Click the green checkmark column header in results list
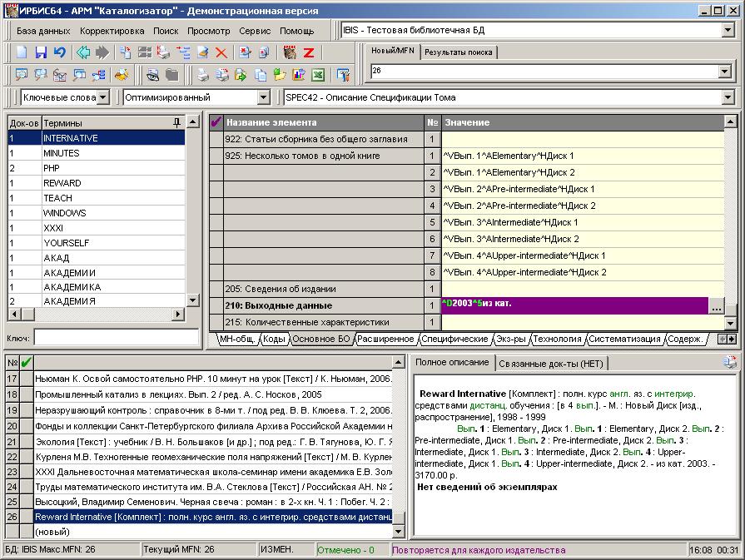Screen dimensions: 745x560 (27, 362)
